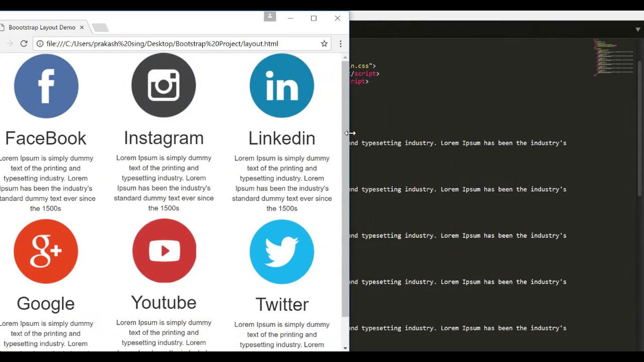Click the last "typesetting industry" code line
Viewport: 644px width, 362px height.
click(458, 328)
